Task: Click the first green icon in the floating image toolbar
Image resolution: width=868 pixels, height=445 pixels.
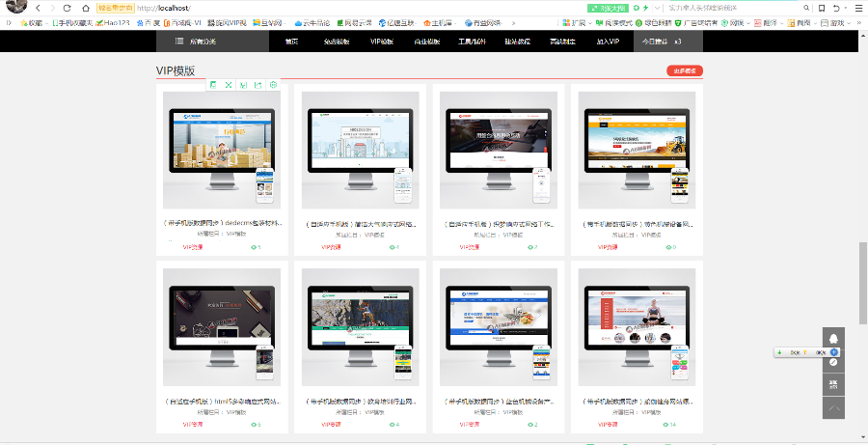Action: [x=213, y=85]
